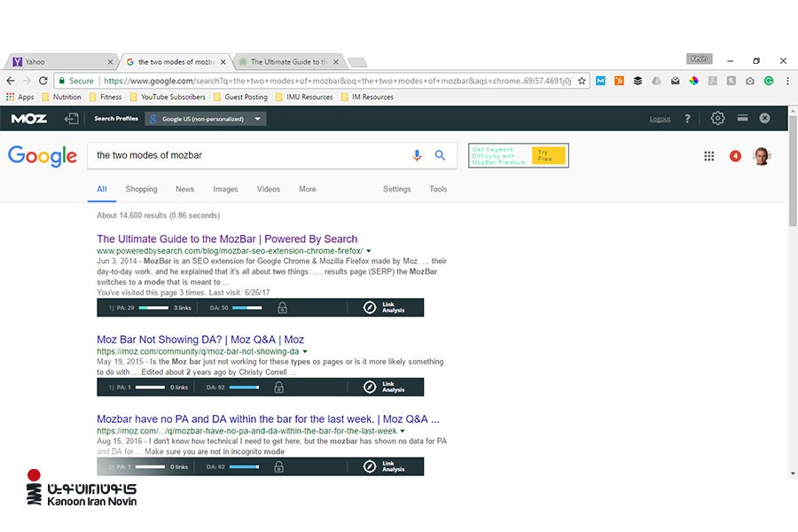This screenshot has height=532, width=798.
Task: Expand the Google US search profile dropdown
Action: [x=258, y=119]
